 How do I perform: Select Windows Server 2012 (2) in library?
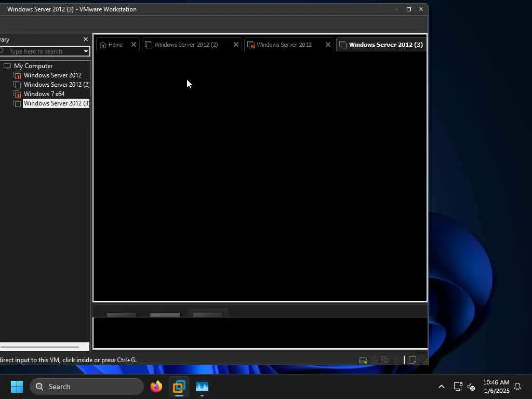click(x=56, y=85)
